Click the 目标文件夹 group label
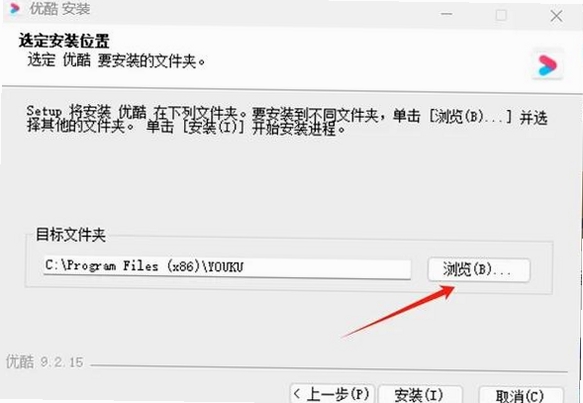This screenshot has height=403, width=583. pyautogui.click(x=71, y=235)
